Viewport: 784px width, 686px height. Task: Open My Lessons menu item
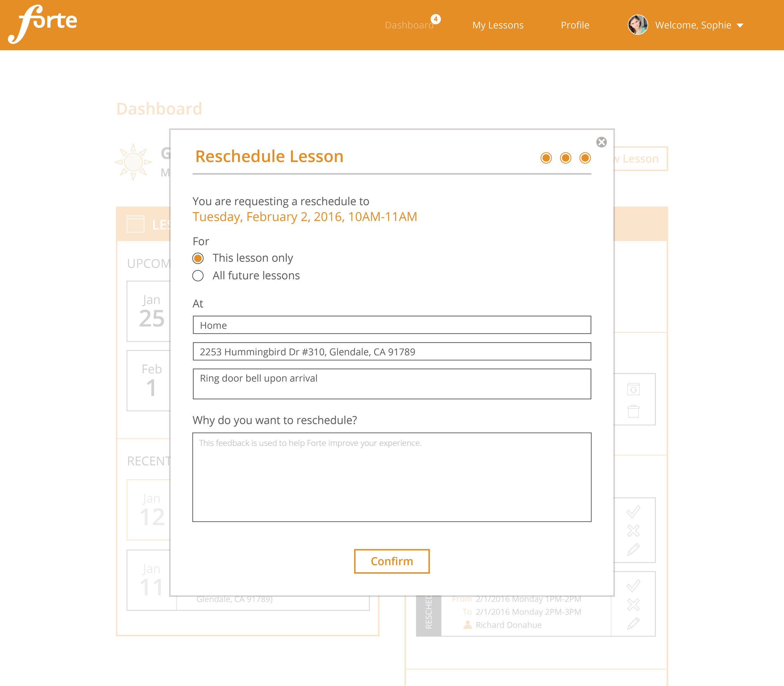pyautogui.click(x=498, y=25)
